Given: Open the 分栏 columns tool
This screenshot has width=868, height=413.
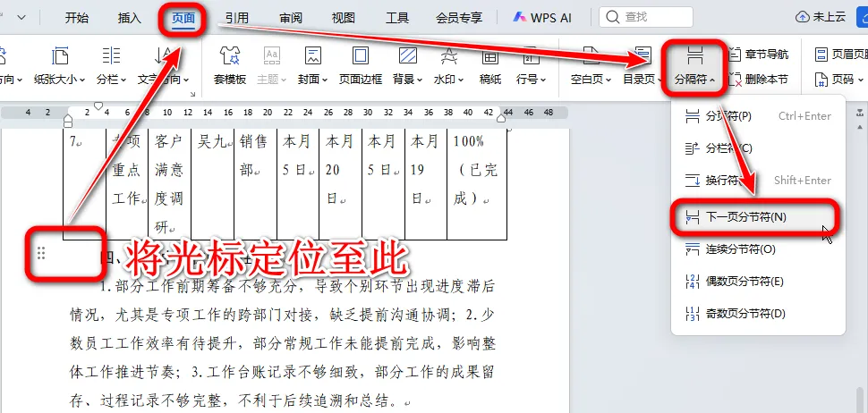Looking at the screenshot, I should point(111,65).
